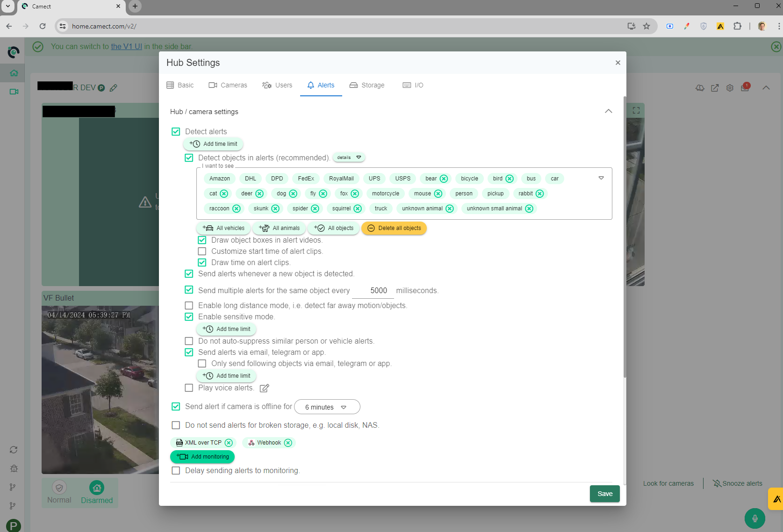
Task: Uncheck Draw object boxes in alert videos
Action: coord(202,240)
